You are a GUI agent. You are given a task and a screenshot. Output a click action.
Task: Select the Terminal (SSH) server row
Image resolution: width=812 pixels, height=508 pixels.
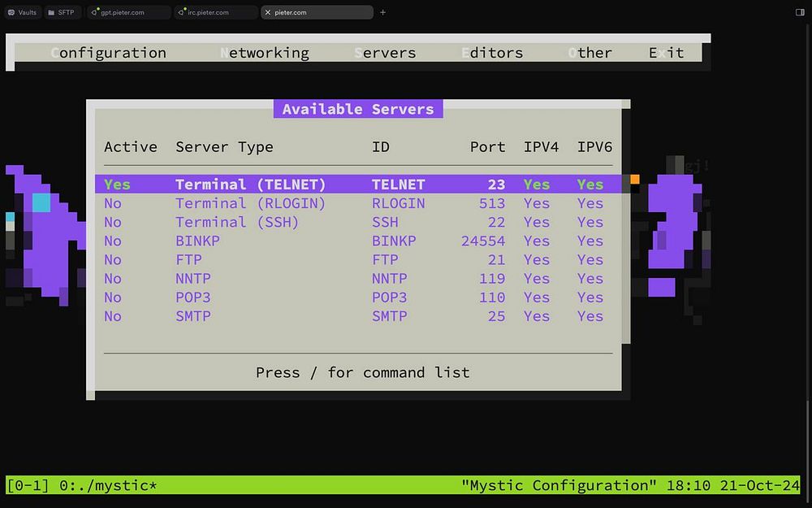[358, 223]
